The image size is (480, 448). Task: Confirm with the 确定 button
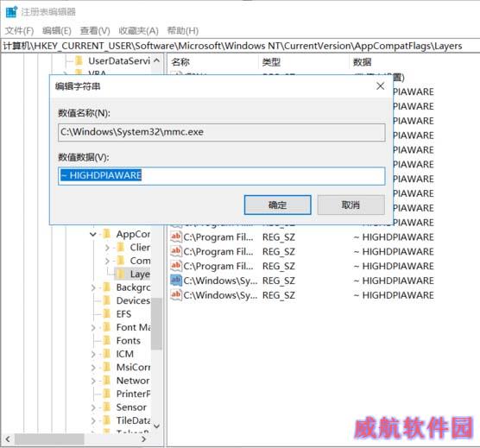(x=278, y=205)
